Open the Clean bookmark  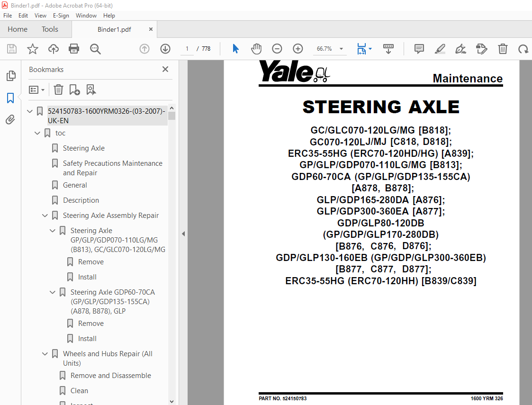pos(79,391)
